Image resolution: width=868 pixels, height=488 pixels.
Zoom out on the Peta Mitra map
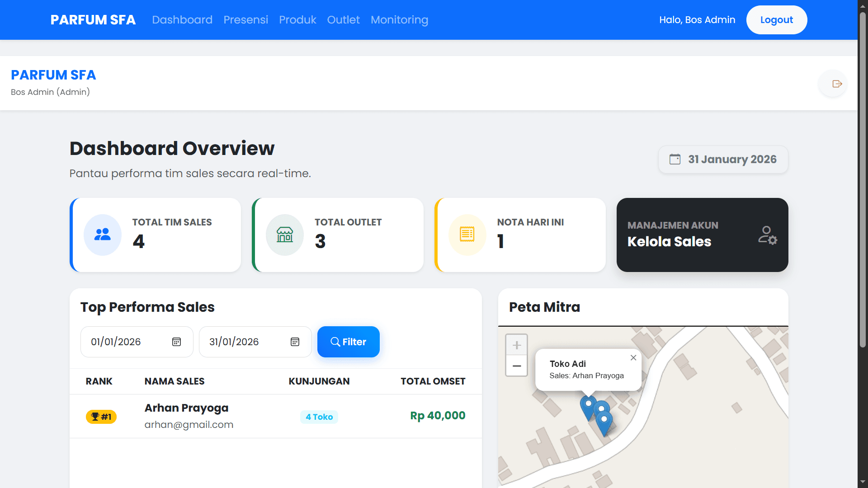pyautogui.click(x=517, y=366)
